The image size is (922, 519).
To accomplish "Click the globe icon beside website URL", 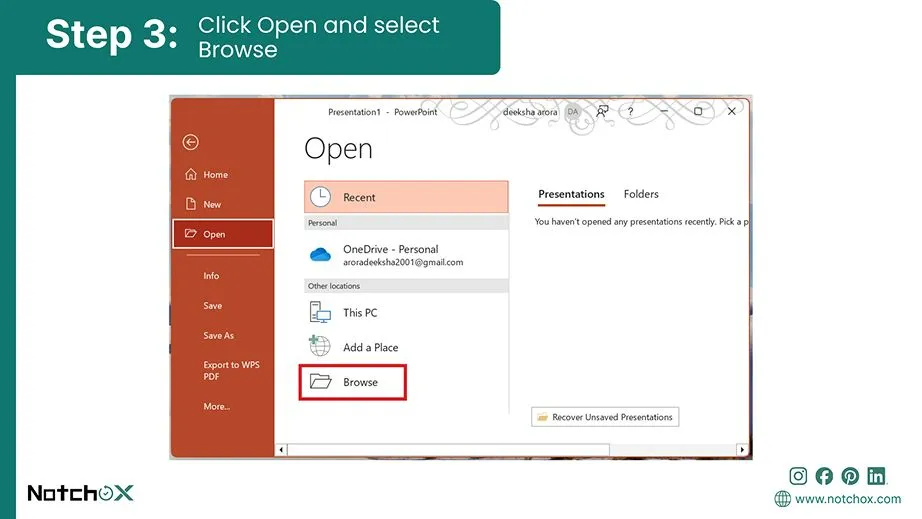I will point(783,499).
